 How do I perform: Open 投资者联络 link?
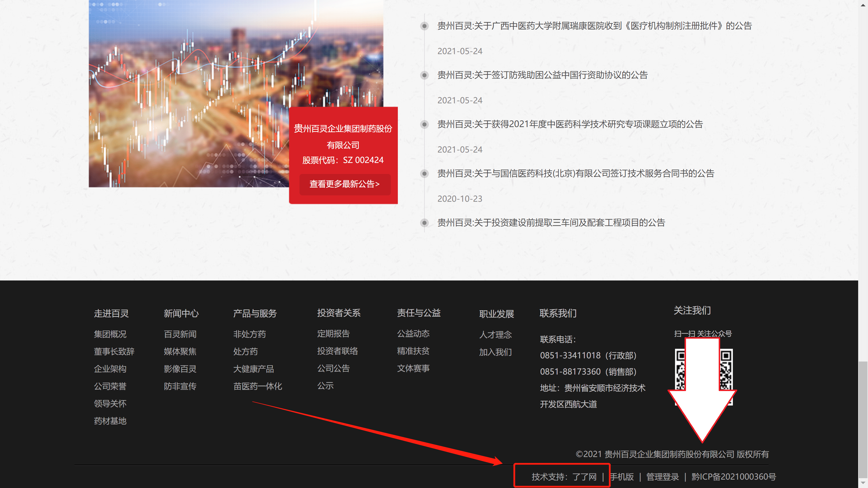[337, 351]
